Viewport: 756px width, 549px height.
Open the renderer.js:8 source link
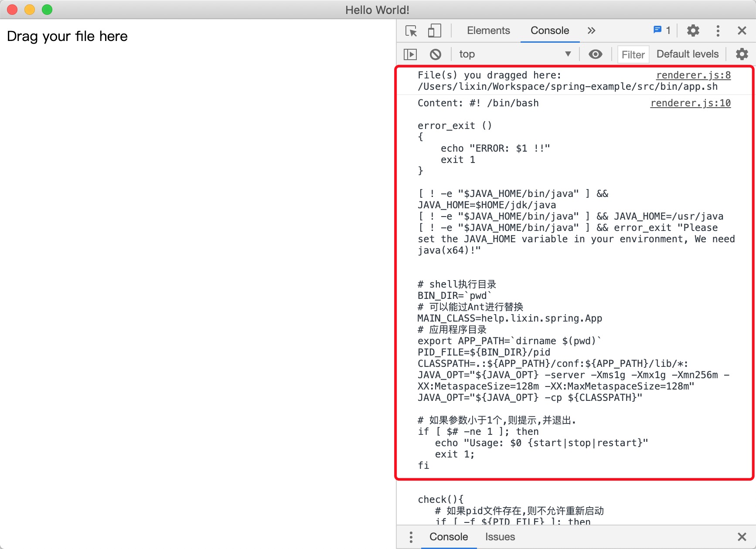click(694, 75)
